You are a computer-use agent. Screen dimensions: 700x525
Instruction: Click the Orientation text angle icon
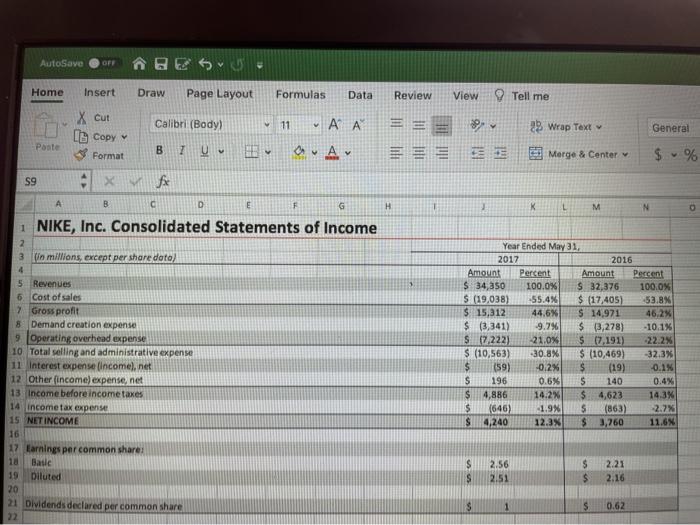click(478, 125)
